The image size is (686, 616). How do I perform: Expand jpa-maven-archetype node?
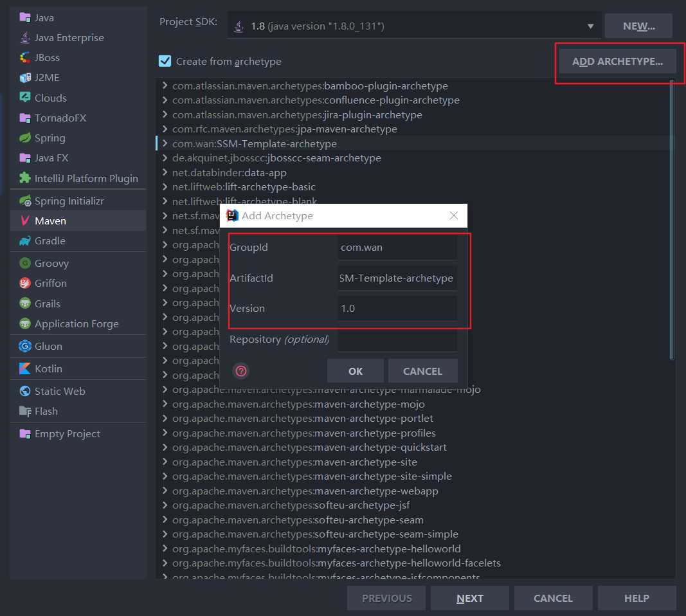click(x=165, y=129)
